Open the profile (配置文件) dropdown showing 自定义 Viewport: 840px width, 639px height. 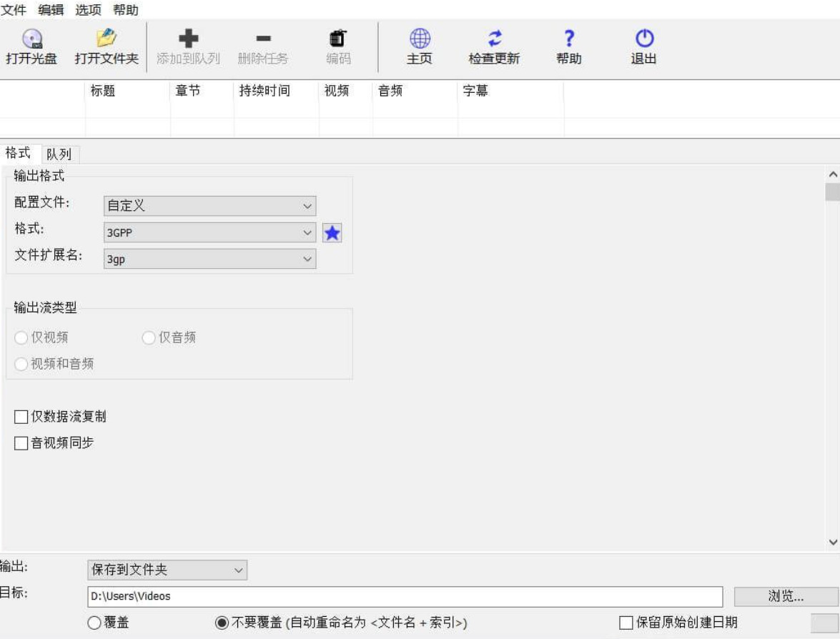[209, 206]
